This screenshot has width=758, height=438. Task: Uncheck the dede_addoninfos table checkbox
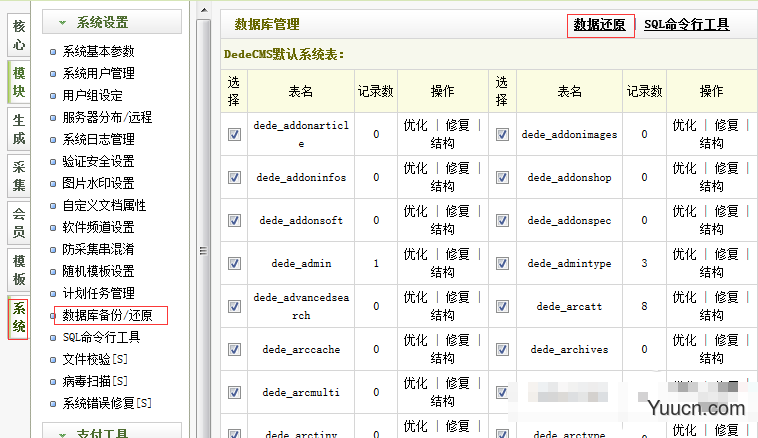[234, 177]
